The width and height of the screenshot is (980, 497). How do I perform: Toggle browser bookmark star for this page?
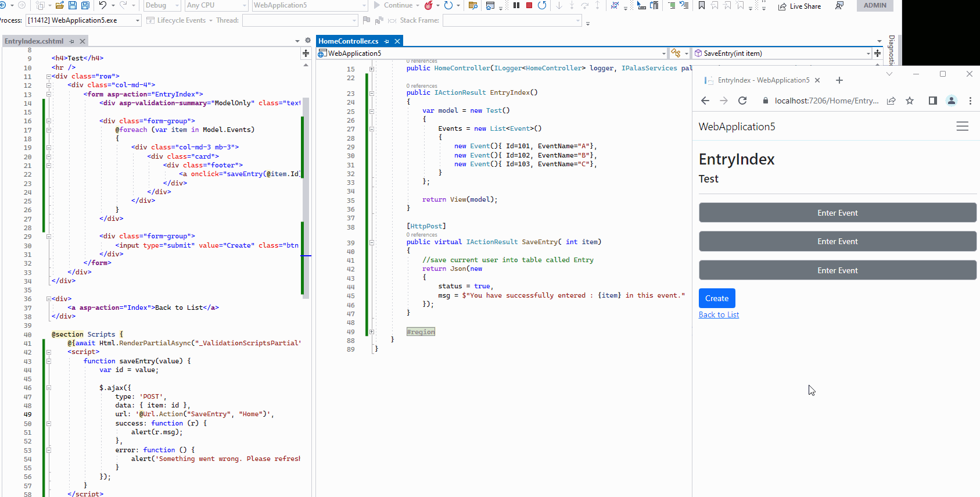[x=910, y=101]
